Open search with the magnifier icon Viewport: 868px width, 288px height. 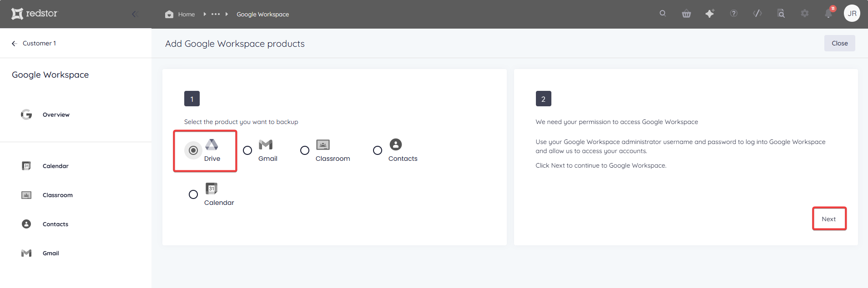pyautogui.click(x=663, y=14)
